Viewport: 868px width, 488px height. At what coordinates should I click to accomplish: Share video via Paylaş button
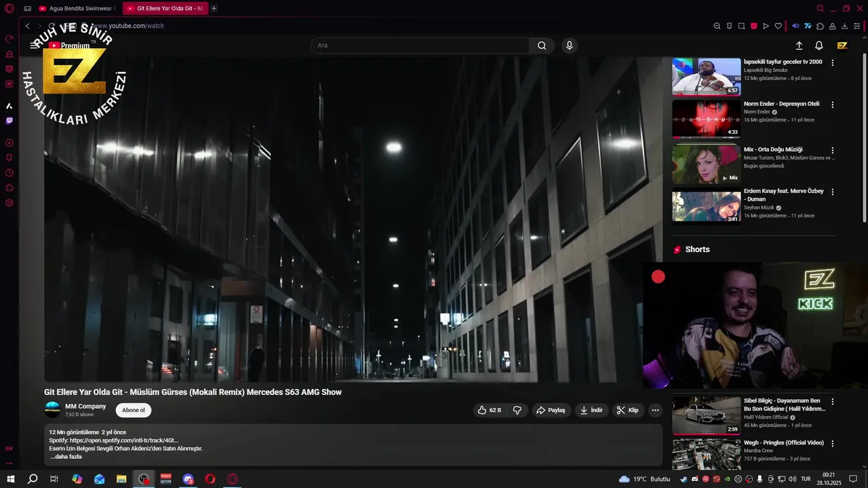pos(550,410)
